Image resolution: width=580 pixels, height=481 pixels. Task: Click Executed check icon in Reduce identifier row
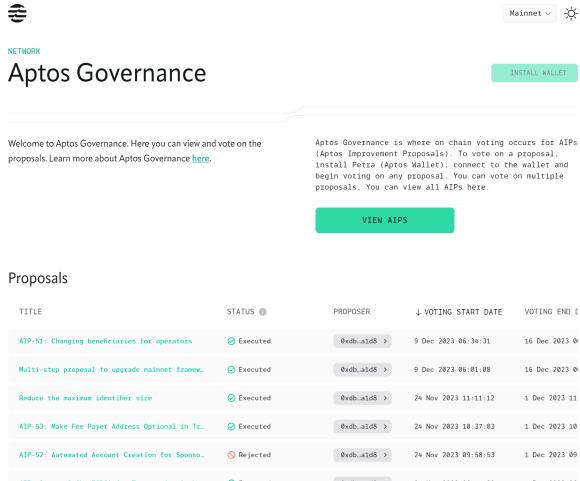(231, 398)
